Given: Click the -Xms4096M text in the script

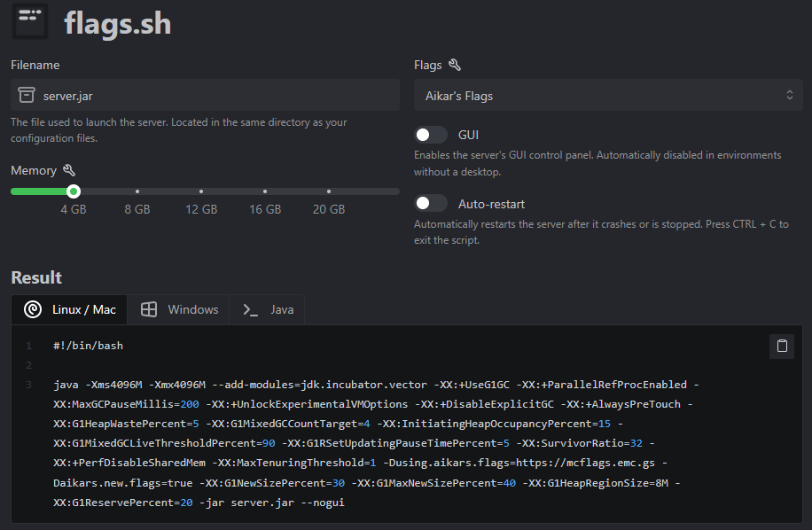Looking at the screenshot, I should coord(113,385).
